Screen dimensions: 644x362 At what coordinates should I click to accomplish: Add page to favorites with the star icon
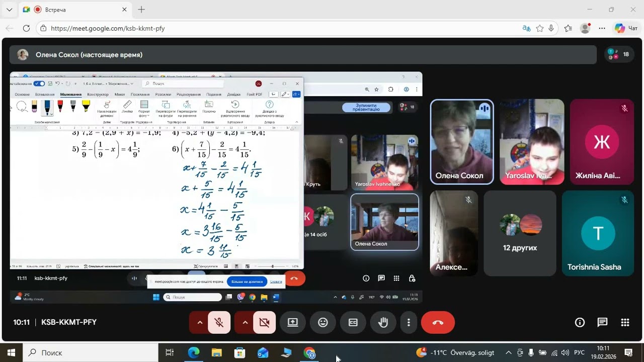coord(540,29)
